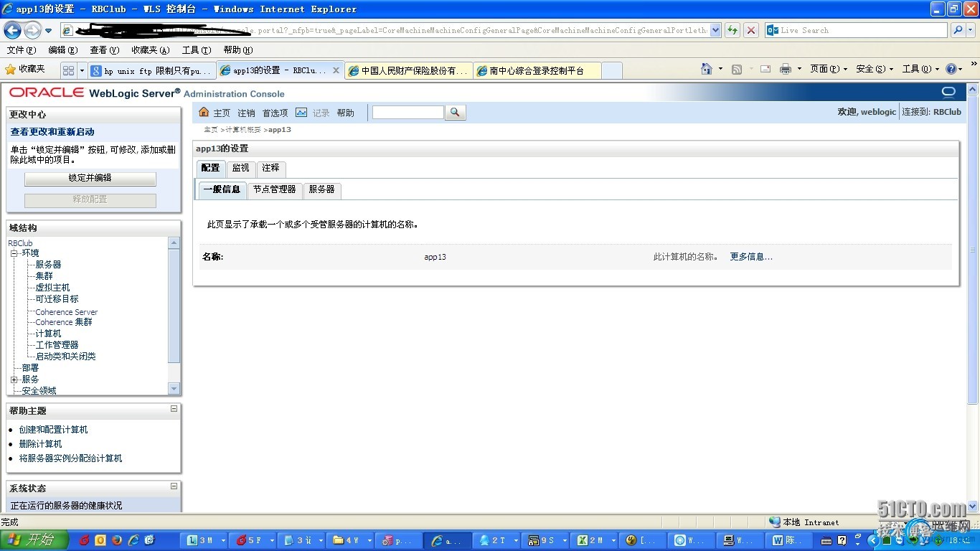The height and width of the screenshot is (551, 980).
Task: Click the RSS feeds icon
Action: (737, 69)
